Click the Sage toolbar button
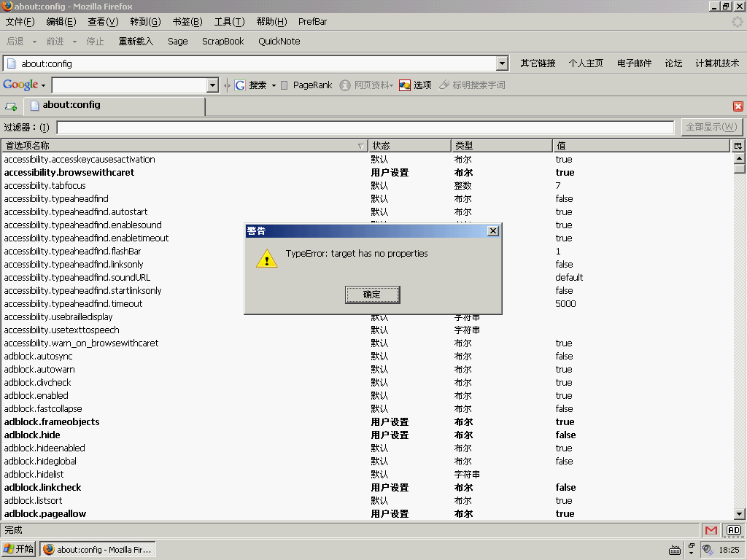 (x=178, y=42)
